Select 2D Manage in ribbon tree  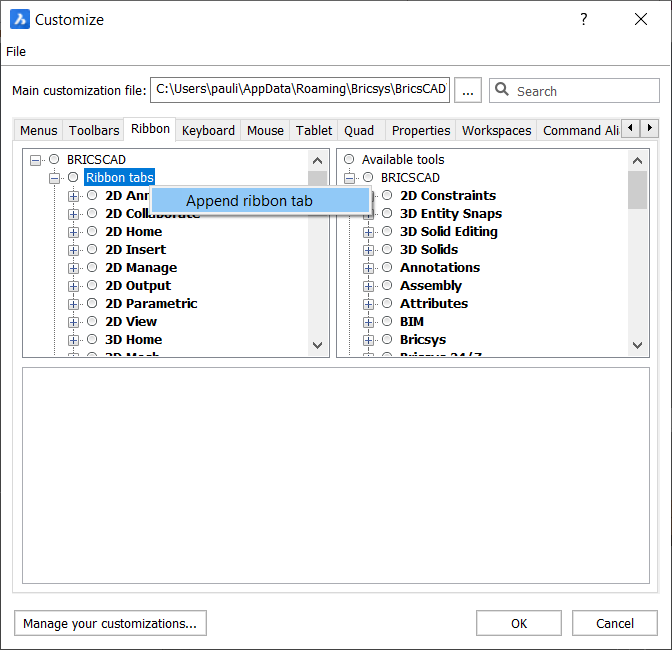(x=141, y=268)
